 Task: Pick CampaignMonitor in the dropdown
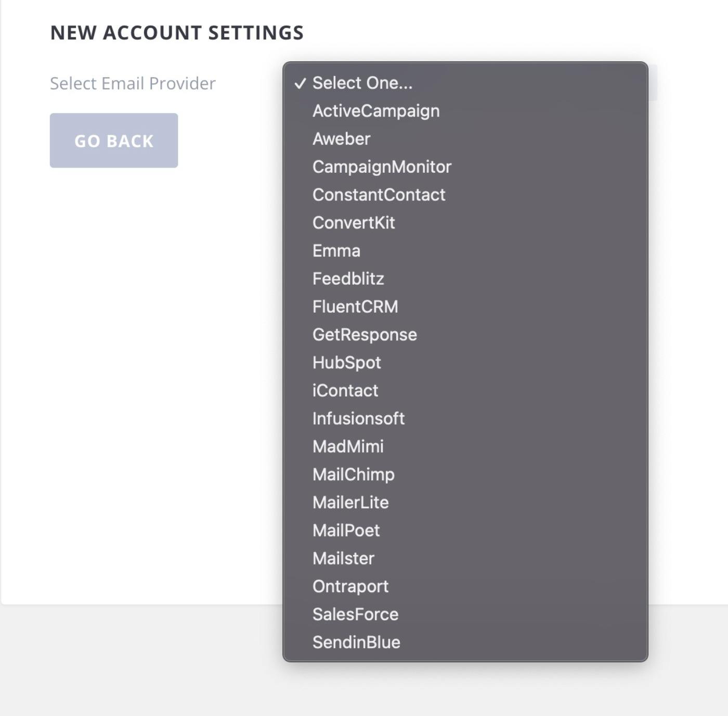[465, 167]
